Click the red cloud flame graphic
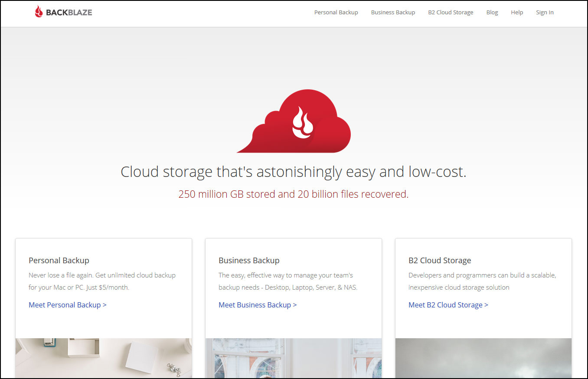The image size is (588, 379). 294,121
